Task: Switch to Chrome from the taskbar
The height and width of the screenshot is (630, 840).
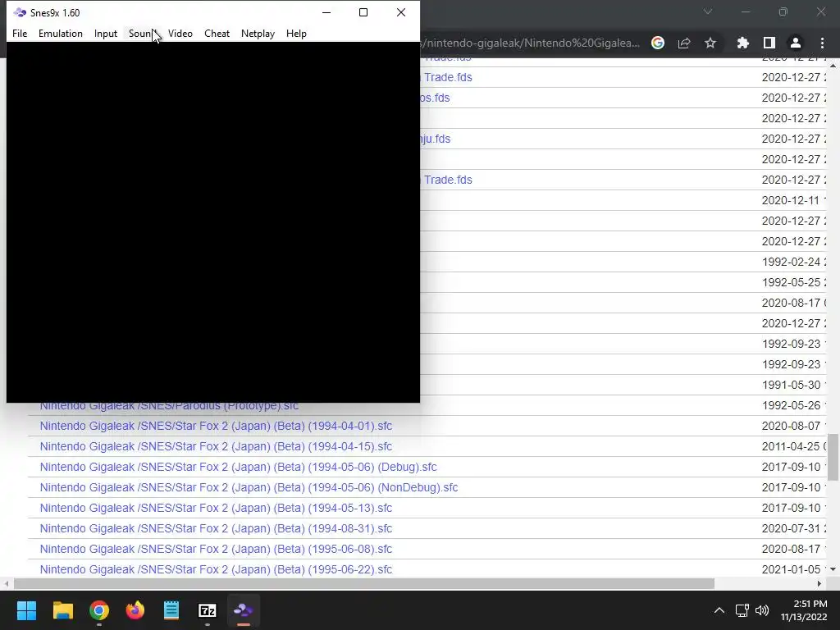Action: pyautogui.click(x=99, y=610)
